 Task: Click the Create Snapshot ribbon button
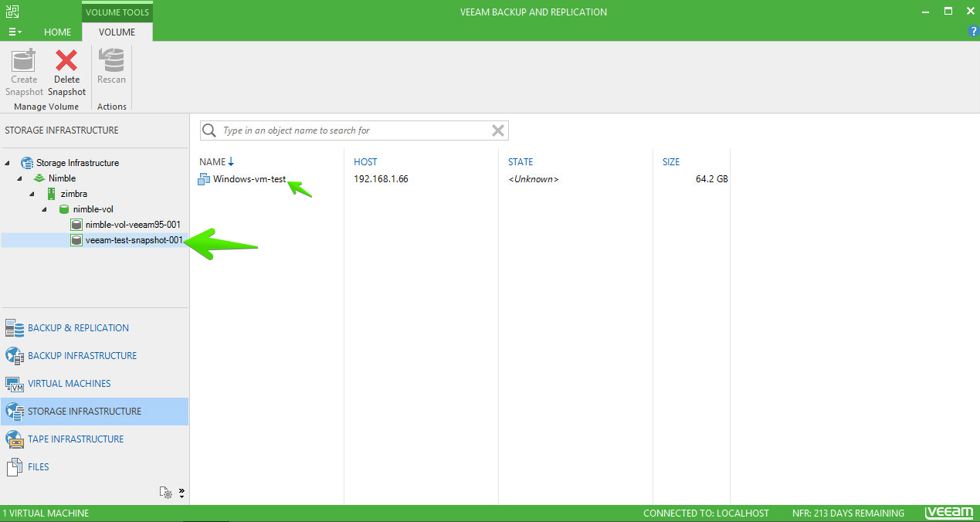(24, 72)
